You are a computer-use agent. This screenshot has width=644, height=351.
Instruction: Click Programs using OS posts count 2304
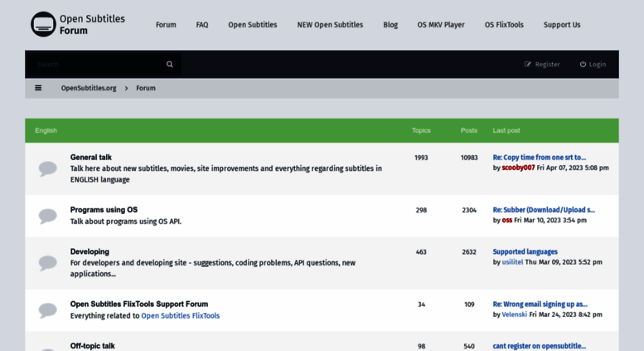pyautogui.click(x=469, y=210)
